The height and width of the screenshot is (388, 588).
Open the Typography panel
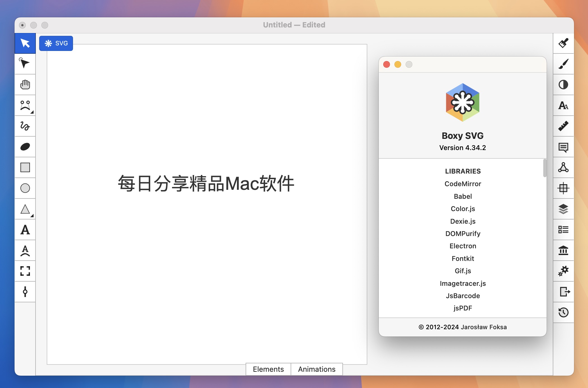pyautogui.click(x=563, y=105)
